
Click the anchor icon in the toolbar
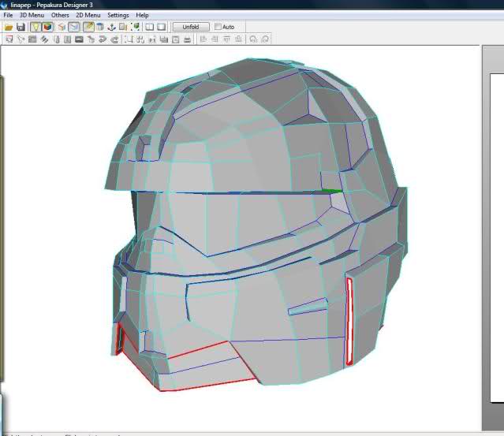[x=111, y=27]
